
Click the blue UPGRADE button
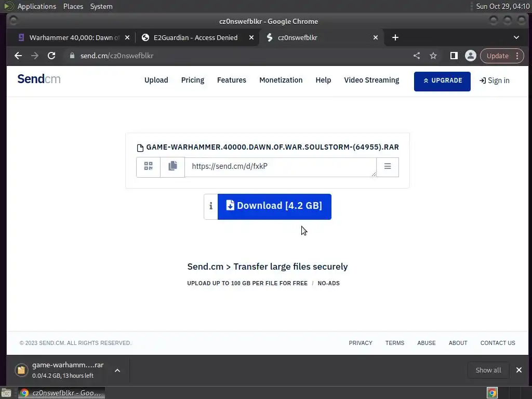point(442,81)
